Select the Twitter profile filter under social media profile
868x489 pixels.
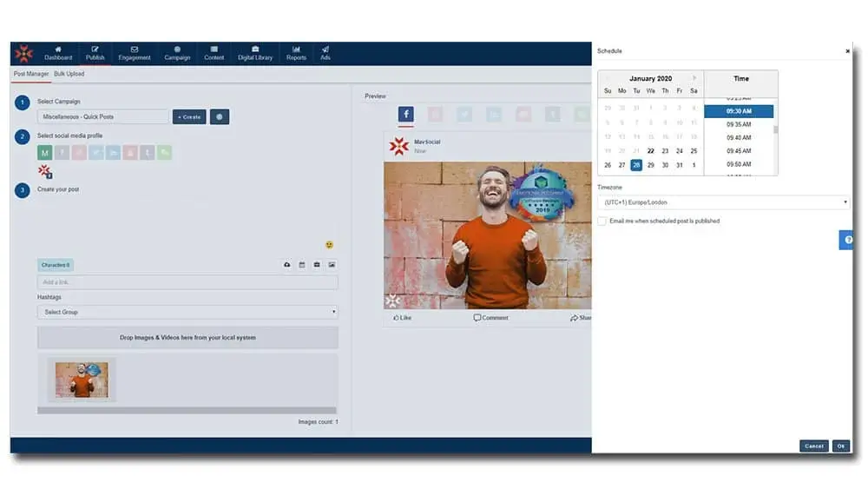click(96, 152)
